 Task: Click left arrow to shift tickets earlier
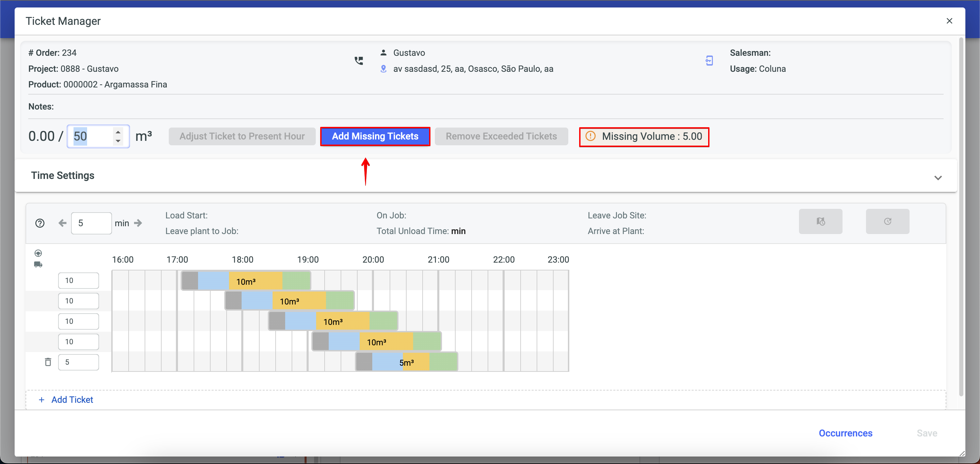click(x=62, y=223)
